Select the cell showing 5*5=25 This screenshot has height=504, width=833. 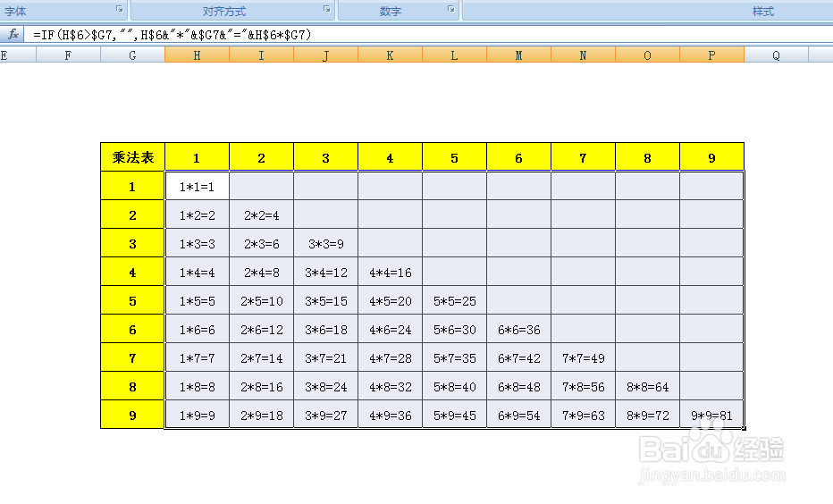tap(454, 300)
